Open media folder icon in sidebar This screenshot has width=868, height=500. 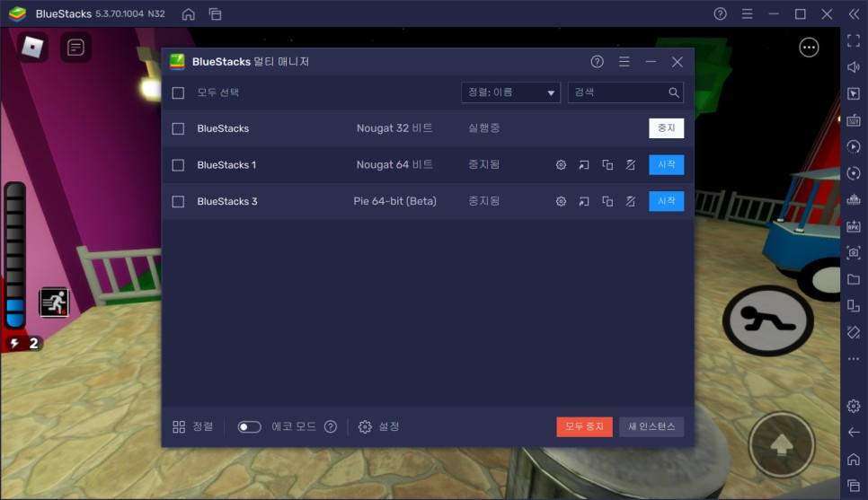tap(854, 279)
